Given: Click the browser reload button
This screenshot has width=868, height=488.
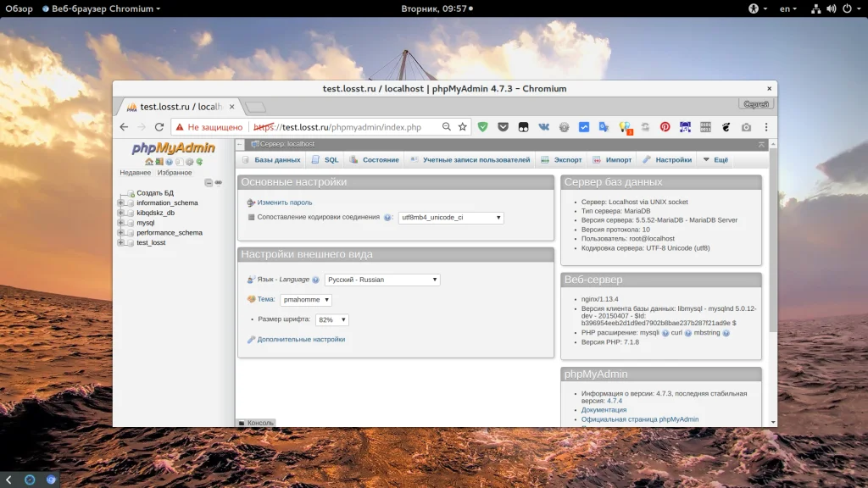Looking at the screenshot, I should coord(159,127).
